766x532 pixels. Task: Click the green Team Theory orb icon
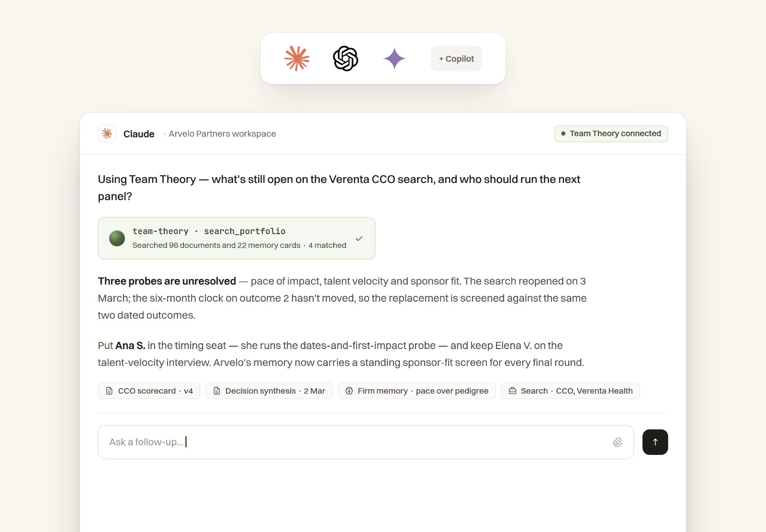pyautogui.click(x=117, y=238)
